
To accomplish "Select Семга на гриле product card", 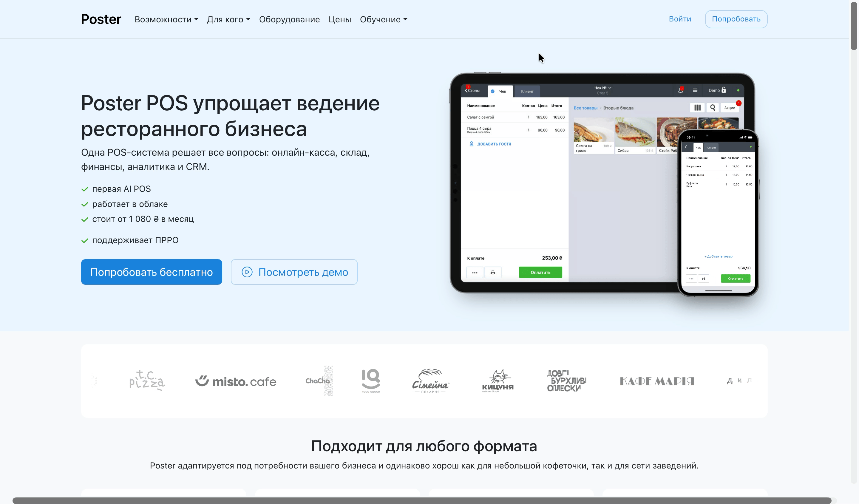I will 594,136.
